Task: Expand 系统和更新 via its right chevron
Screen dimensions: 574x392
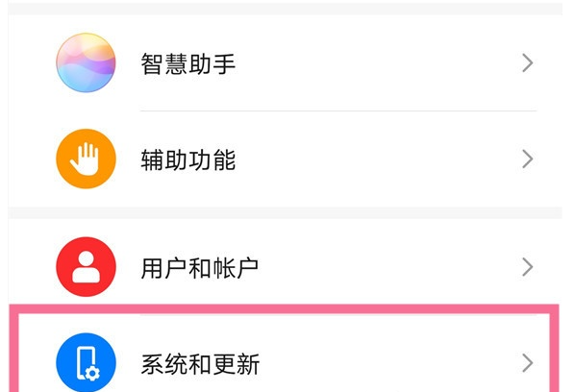Action: click(x=527, y=363)
